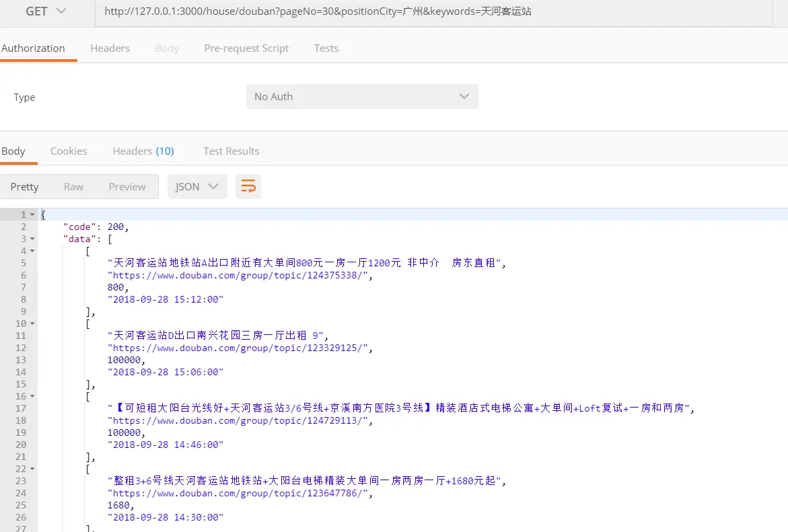
Task: Click timestamp "2018-09-28 15:12:00"
Action: coord(166,299)
